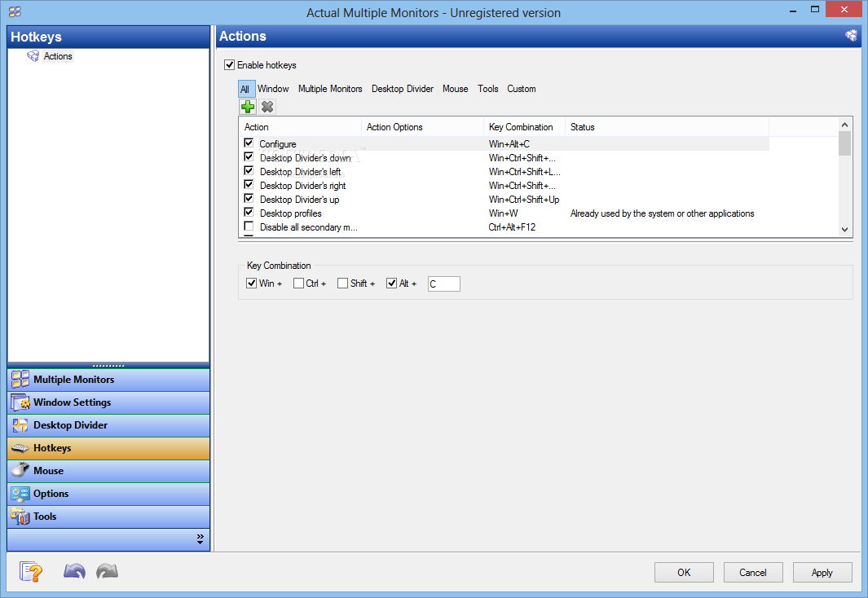This screenshot has height=598, width=868.
Task: Click the list scrollbar thumb
Action: pos(844,143)
